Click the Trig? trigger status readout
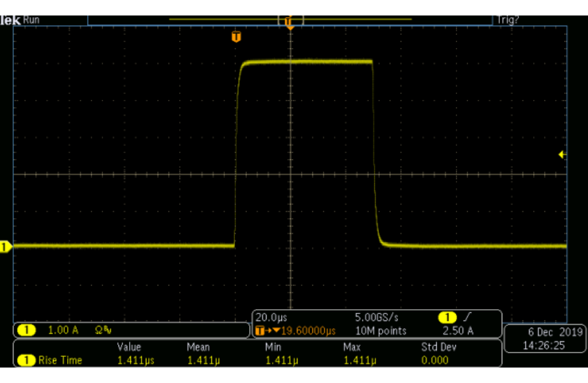Image resolution: width=588 pixels, height=383 pixels. coord(508,20)
